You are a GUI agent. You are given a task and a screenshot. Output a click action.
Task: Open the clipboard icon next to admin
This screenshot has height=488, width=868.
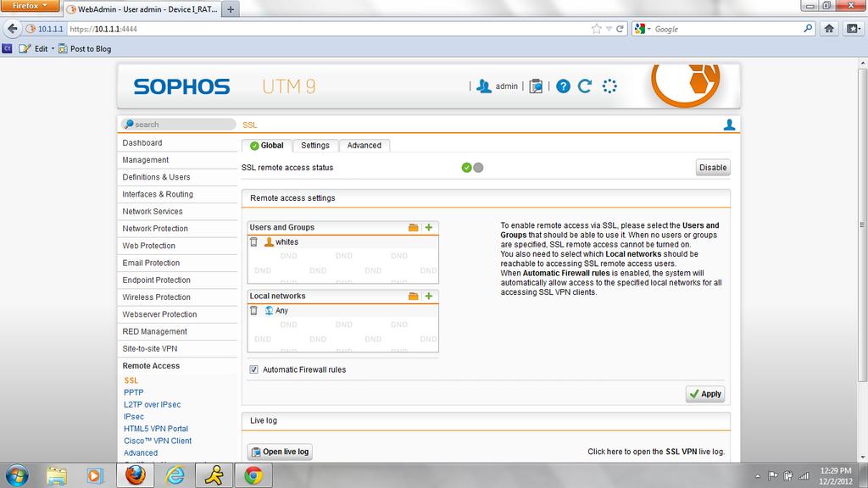click(536, 86)
